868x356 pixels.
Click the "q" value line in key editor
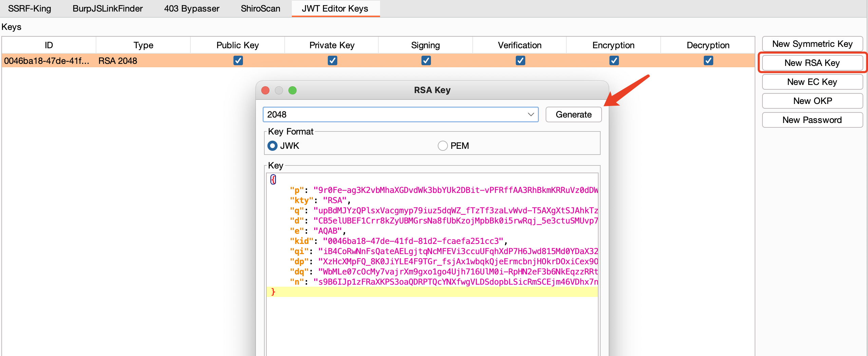(444, 211)
